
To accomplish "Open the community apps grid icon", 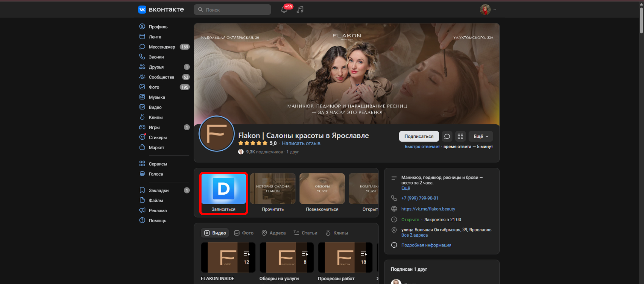I will [x=460, y=136].
